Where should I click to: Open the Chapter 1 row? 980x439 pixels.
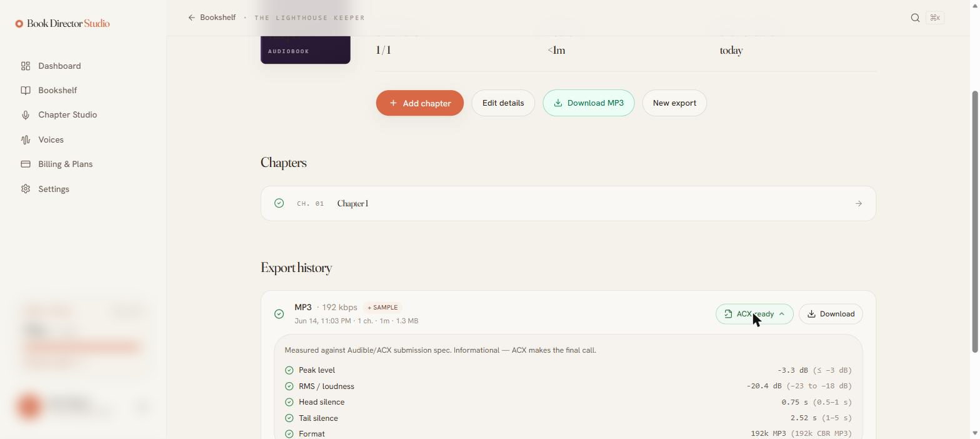[568, 203]
